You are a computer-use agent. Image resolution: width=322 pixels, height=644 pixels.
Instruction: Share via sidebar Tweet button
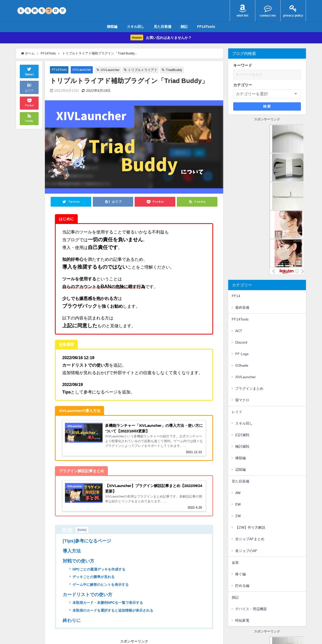[x=29, y=71]
